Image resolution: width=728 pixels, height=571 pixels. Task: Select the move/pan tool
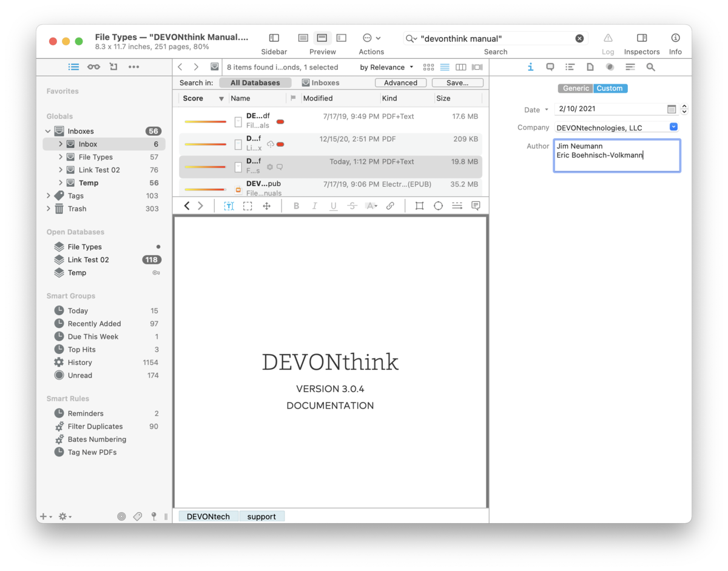tap(266, 206)
